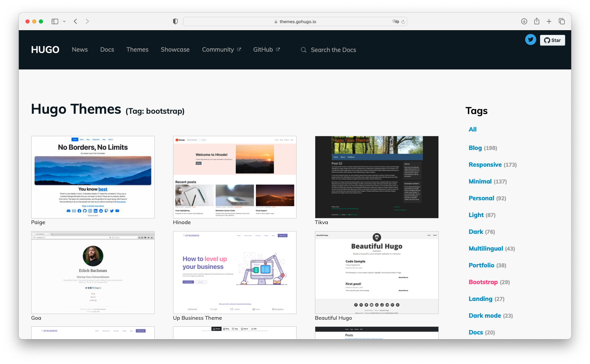Go back with the back arrow
Screen dimensions: 590x364
point(75,21)
